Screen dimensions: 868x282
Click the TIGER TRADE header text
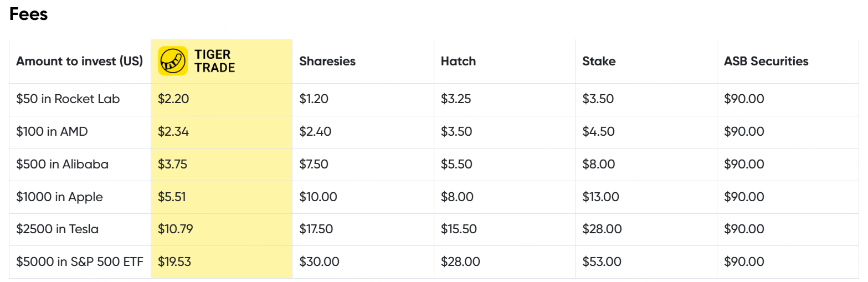pyautogui.click(x=215, y=61)
